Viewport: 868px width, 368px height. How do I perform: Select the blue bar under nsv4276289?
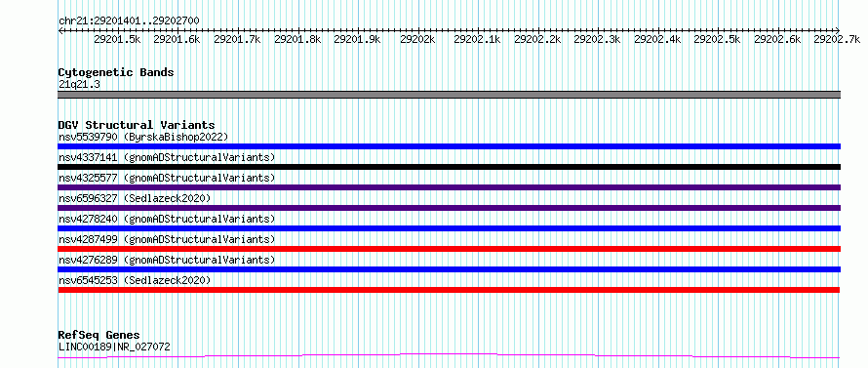coord(449,269)
